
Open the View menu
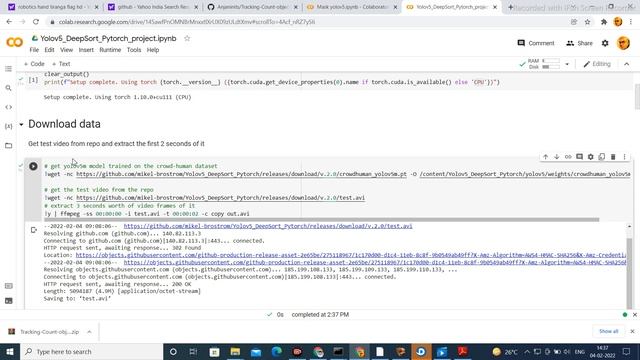[x=67, y=50]
